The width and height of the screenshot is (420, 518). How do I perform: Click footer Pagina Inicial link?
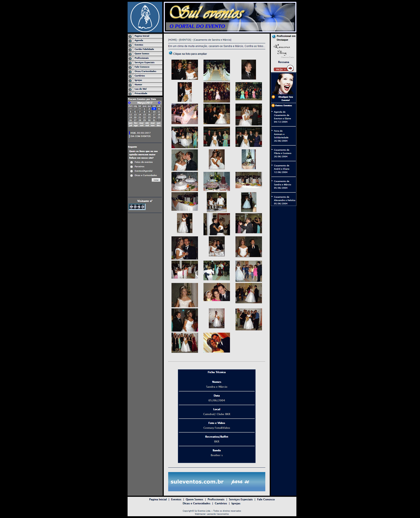(x=158, y=499)
